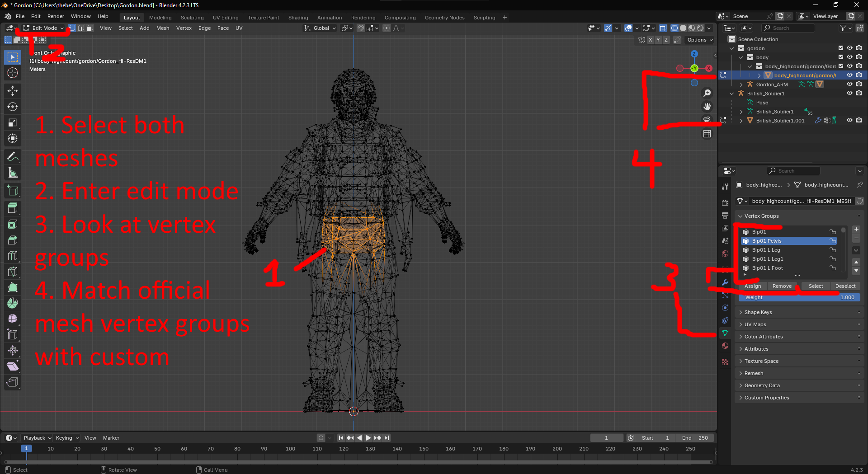
Task: Select the Extrude Region tool
Action: [13, 208]
